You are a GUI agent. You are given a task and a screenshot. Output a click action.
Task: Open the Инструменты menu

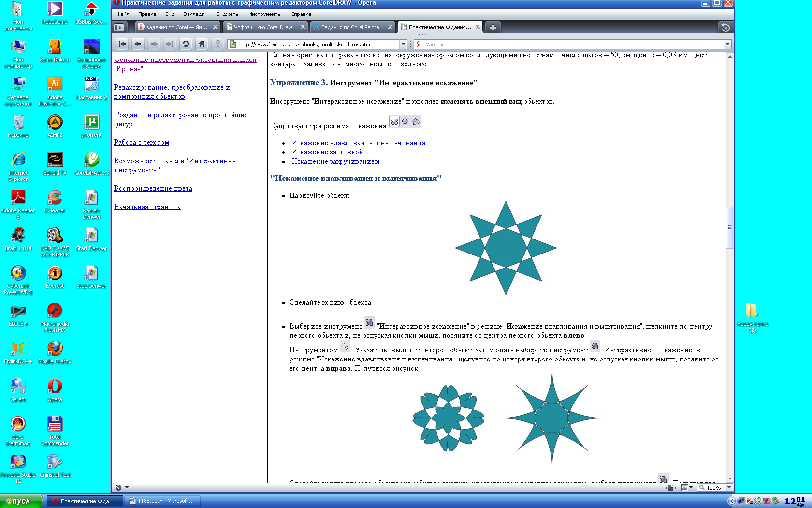click(x=264, y=14)
